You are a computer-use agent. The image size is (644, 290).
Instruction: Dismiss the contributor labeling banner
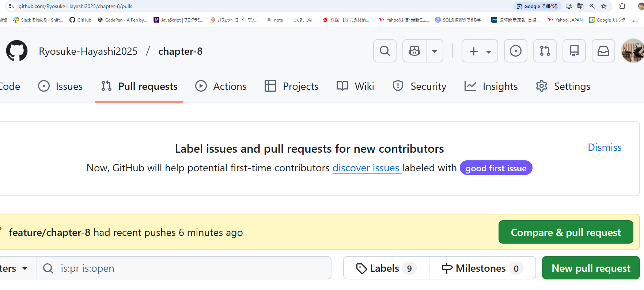(x=605, y=147)
